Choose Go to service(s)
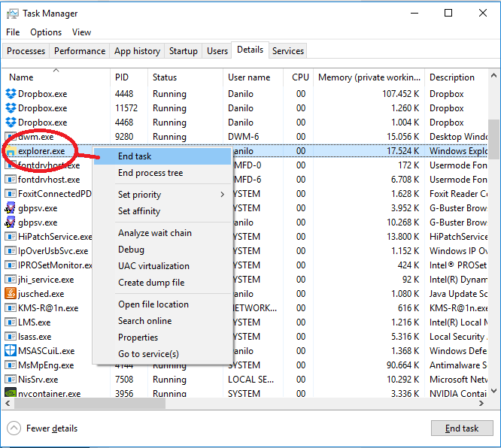Image resolution: width=501 pixels, height=448 pixels. click(162, 354)
